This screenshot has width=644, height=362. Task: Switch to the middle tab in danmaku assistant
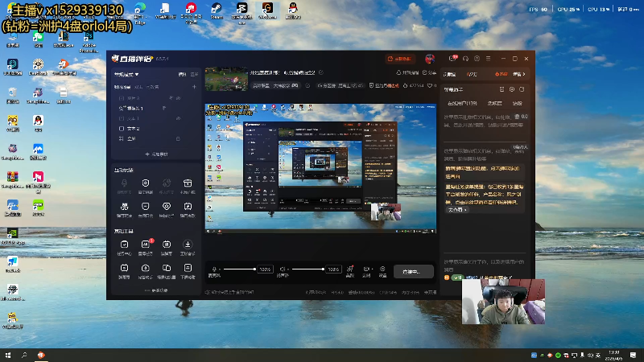coord(494,103)
